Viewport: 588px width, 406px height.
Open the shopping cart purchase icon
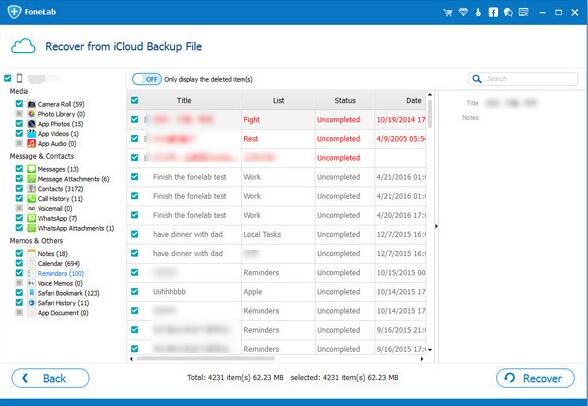click(447, 12)
